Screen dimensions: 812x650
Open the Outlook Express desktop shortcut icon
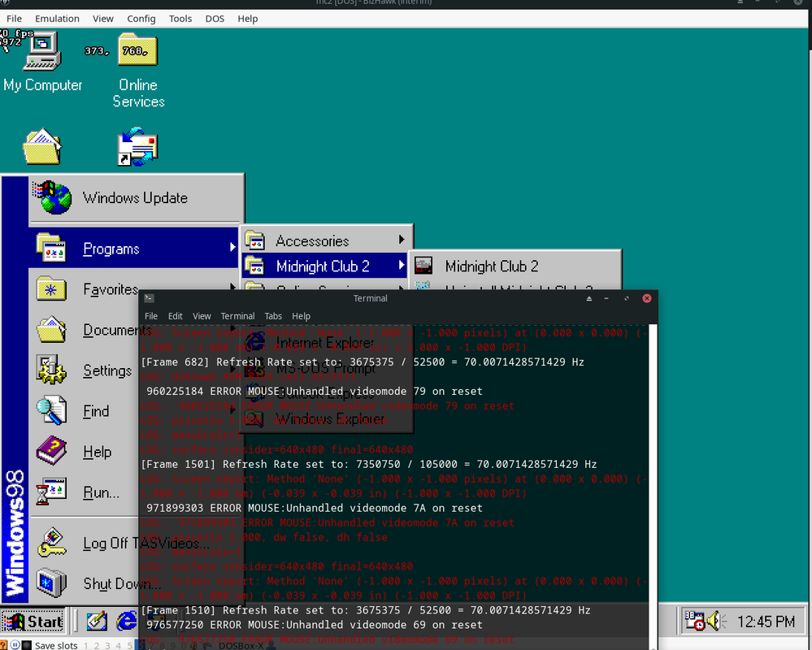click(137, 147)
